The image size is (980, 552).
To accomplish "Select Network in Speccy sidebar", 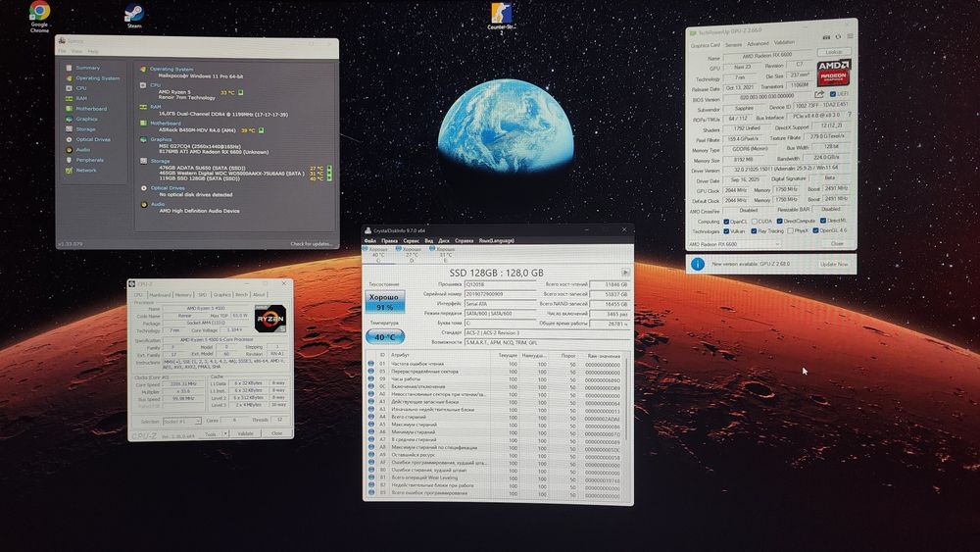I will click(x=86, y=170).
